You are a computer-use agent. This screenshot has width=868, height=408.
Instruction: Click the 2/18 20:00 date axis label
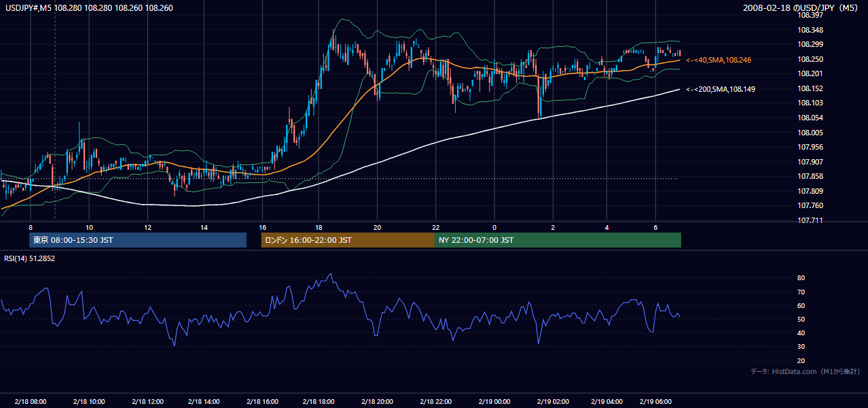tap(376, 402)
